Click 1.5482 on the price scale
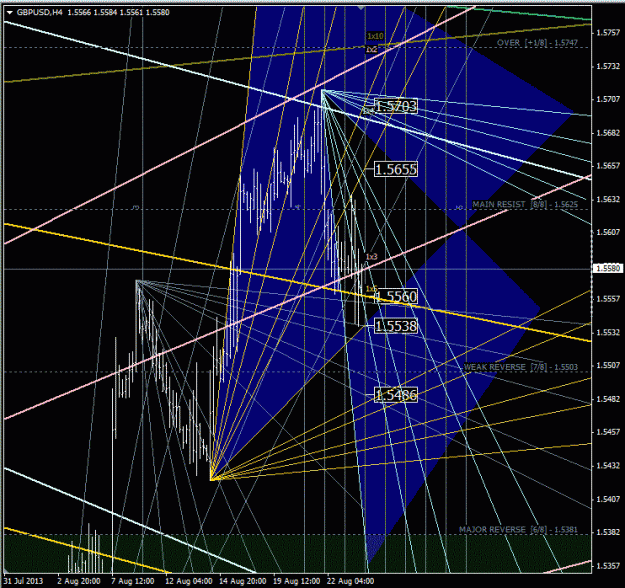The height and width of the screenshot is (588, 625). tap(608, 399)
